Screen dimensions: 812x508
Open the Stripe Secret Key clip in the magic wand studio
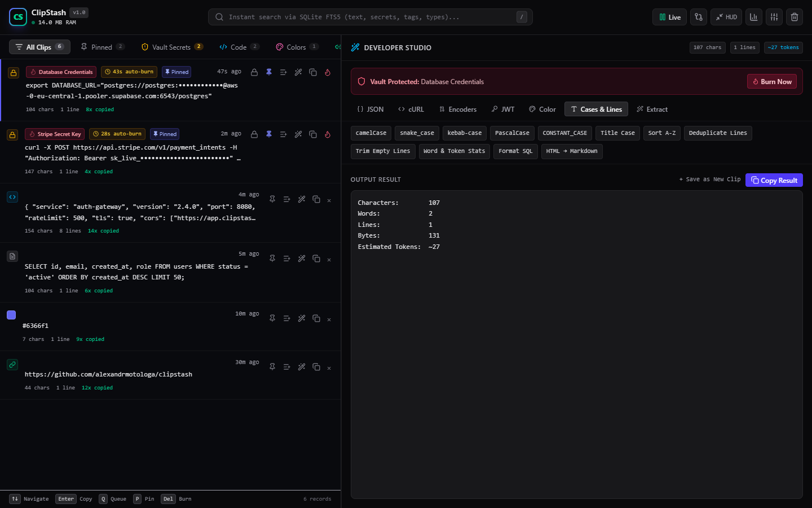(298, 134)
